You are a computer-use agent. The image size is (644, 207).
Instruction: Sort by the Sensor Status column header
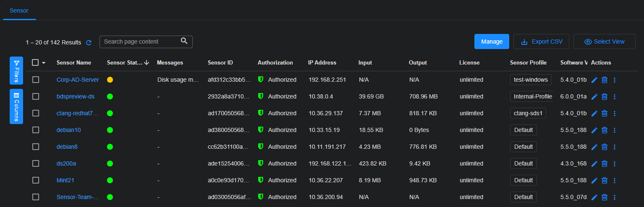click(x=124, y=62)
